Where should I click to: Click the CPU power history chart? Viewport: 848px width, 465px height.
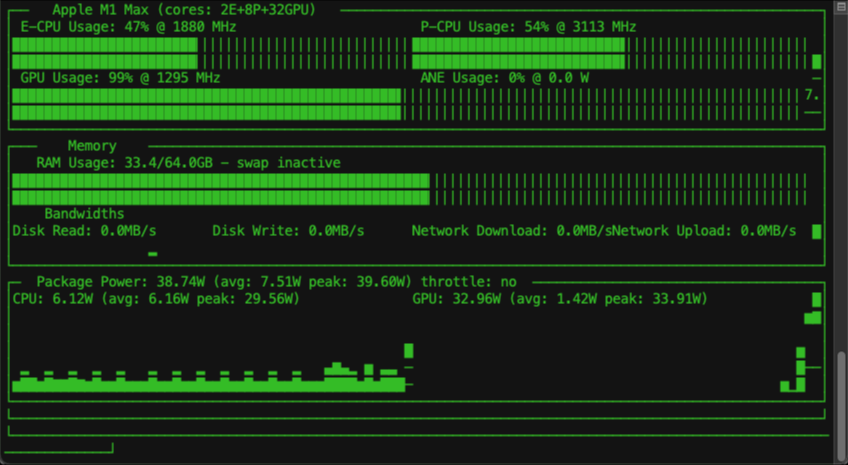point(213,368)
